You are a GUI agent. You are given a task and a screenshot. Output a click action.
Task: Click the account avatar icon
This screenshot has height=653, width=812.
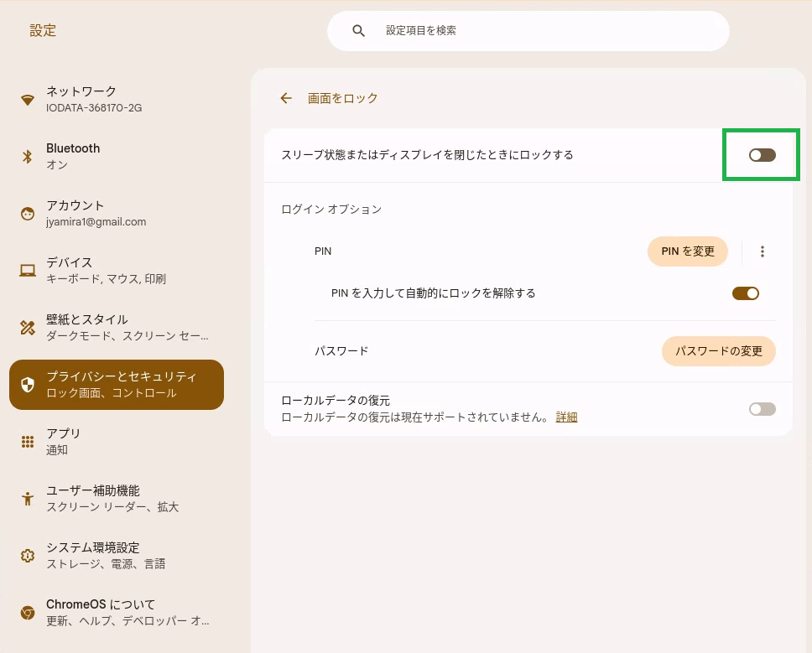click(28, 213)
